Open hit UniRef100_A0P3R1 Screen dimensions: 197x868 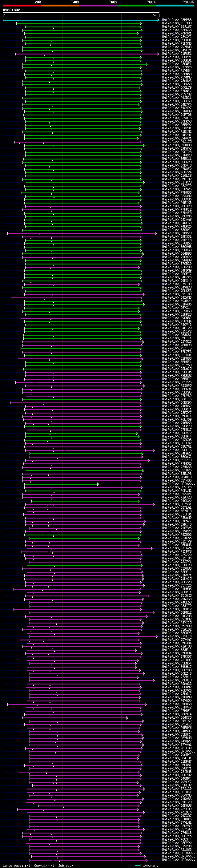coord(177,33)
